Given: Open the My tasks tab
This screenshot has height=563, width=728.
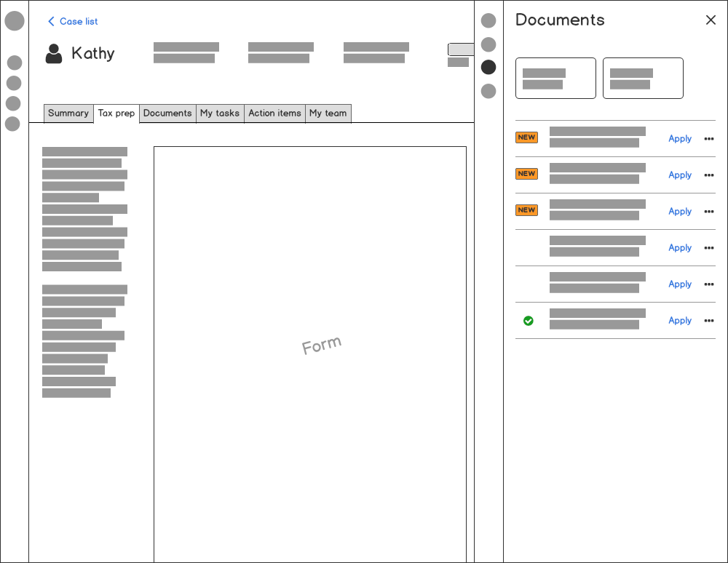Looking at the screenshot, I should [x=220, y=113].
